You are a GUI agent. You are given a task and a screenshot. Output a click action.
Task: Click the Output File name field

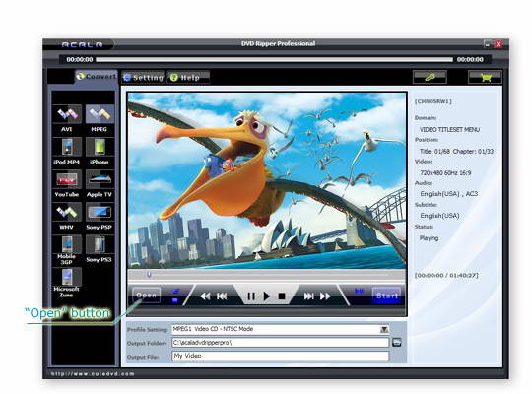pos(280,356)
